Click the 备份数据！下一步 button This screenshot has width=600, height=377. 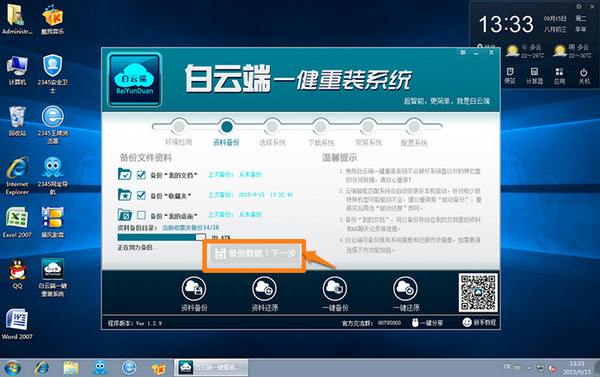254,253
